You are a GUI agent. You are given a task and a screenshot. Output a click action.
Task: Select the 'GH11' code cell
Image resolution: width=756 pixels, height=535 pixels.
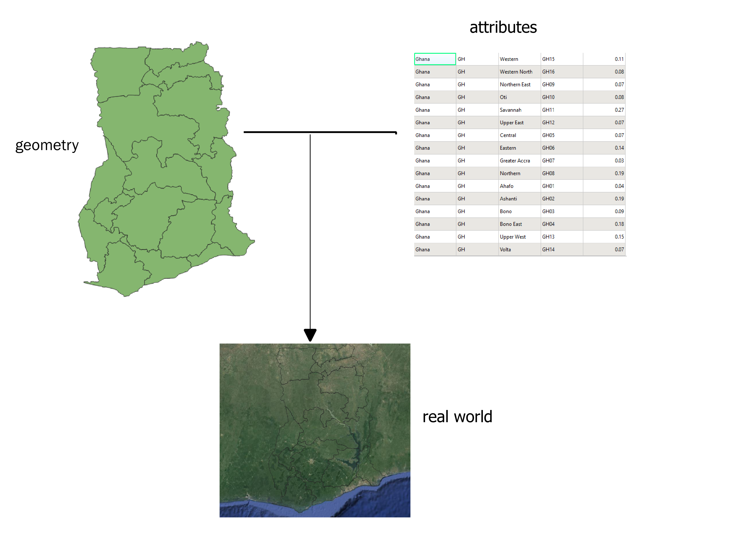[562, 110]
